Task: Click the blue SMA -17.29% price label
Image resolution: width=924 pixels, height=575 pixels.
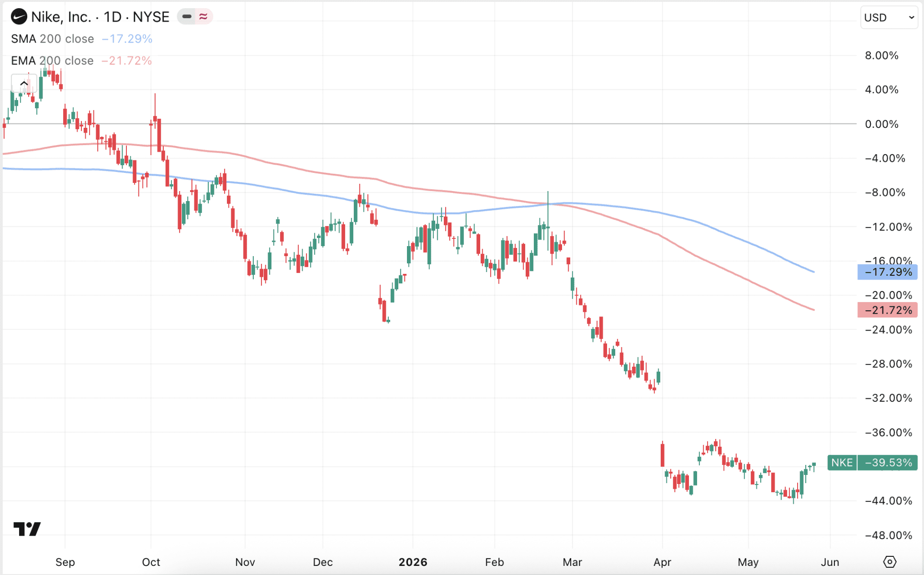Action: (x=888, y=272)
